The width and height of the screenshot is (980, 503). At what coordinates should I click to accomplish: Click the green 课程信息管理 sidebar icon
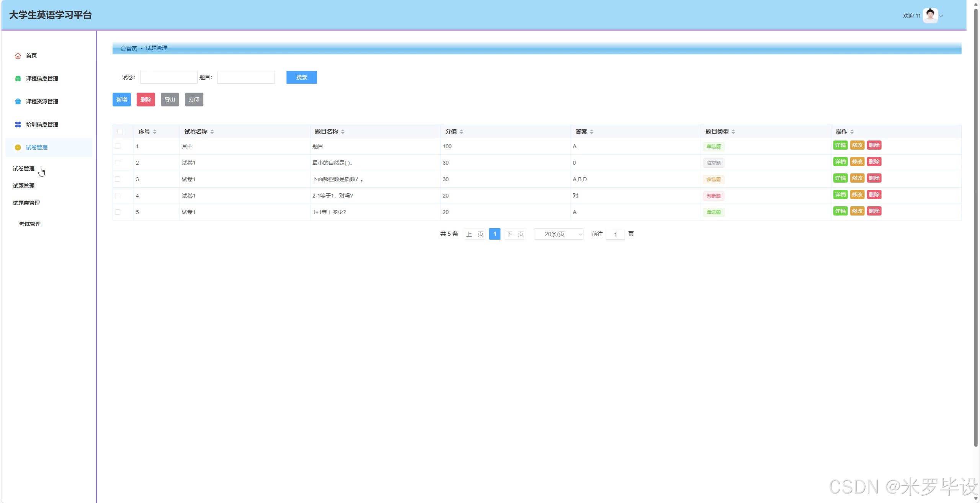[x=18, y=78]
